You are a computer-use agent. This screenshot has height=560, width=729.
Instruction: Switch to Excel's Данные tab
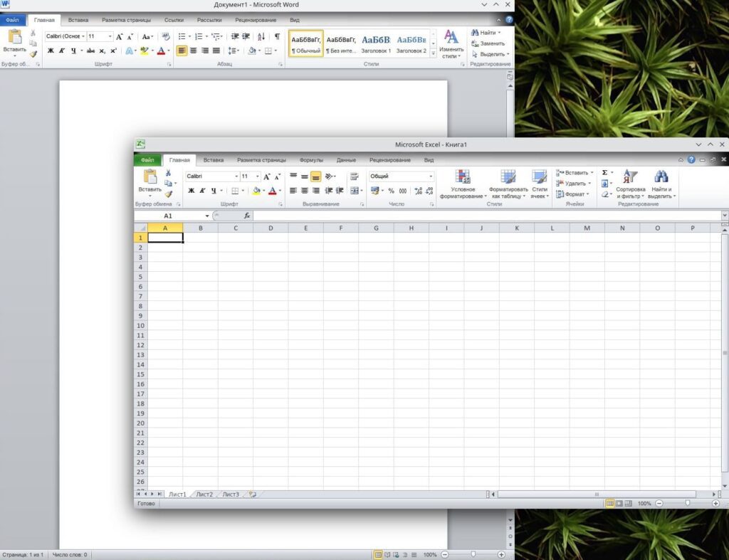(346, 160)
